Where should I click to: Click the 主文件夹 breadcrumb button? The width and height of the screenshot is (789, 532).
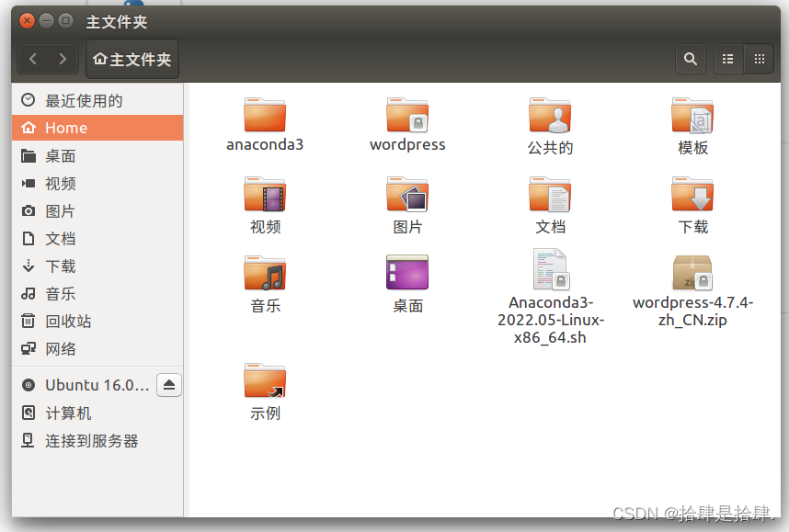pos(131,58)
